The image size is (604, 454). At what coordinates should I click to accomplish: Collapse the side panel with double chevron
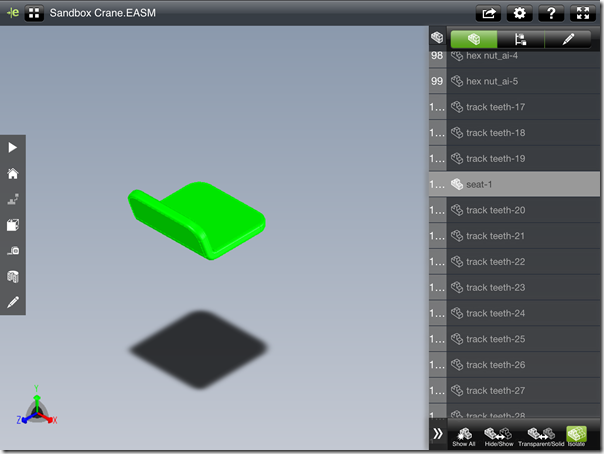[438, 434]
